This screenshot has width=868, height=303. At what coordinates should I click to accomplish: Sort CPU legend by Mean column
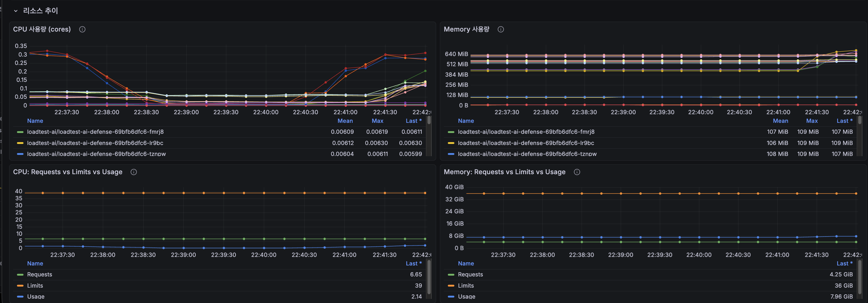[345, 121]
